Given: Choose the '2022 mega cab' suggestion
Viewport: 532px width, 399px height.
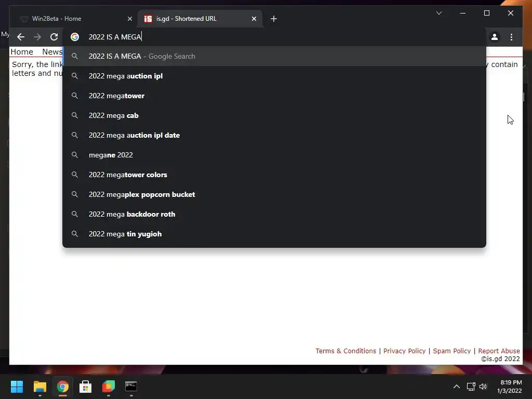Looking at the screenshot, I should click(x=274, y=115).
